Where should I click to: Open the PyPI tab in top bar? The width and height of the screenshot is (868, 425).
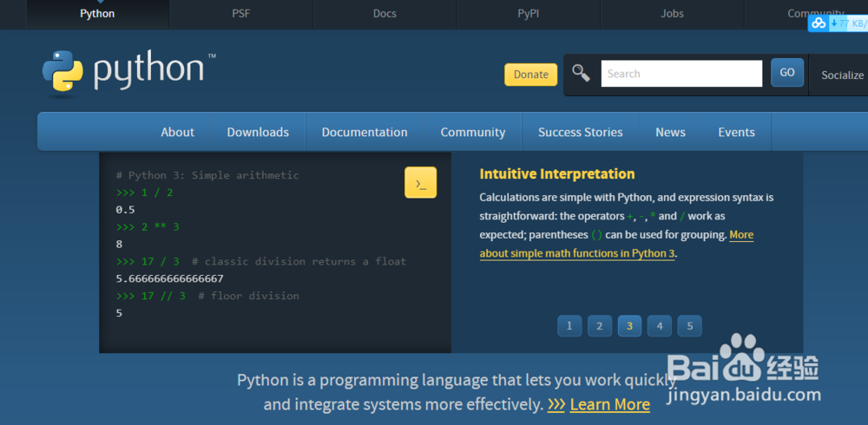coord(529,14)
